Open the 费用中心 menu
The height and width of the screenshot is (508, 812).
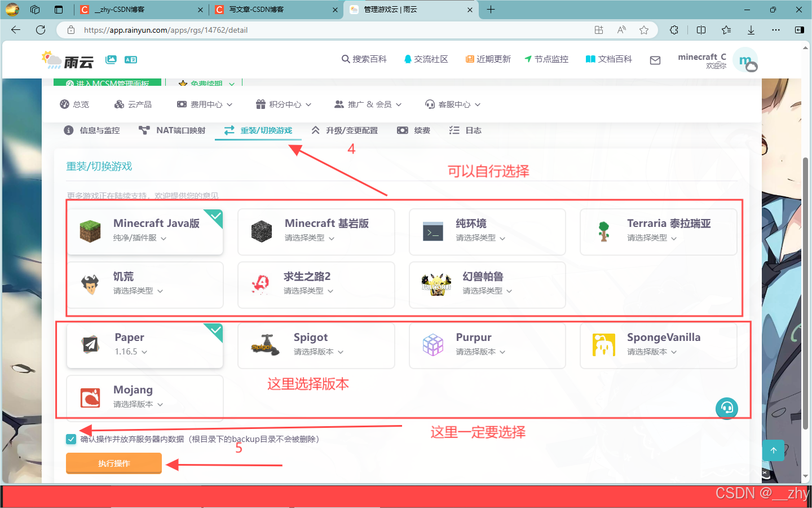pyautogui.click(x=205, y=104)
